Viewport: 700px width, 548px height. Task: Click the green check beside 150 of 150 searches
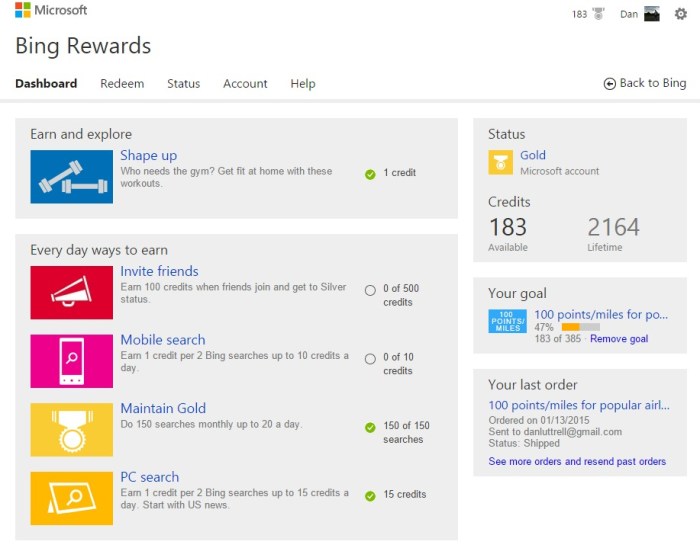coord(370,428)
